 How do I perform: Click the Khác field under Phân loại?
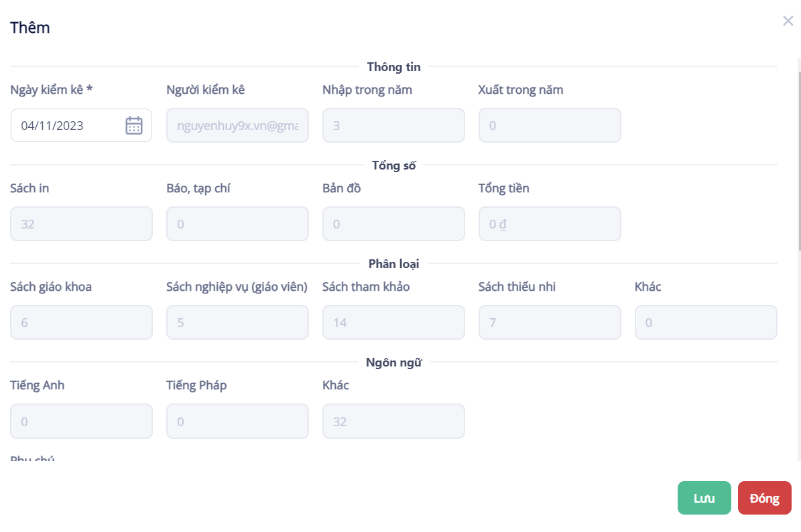point(706,322)
